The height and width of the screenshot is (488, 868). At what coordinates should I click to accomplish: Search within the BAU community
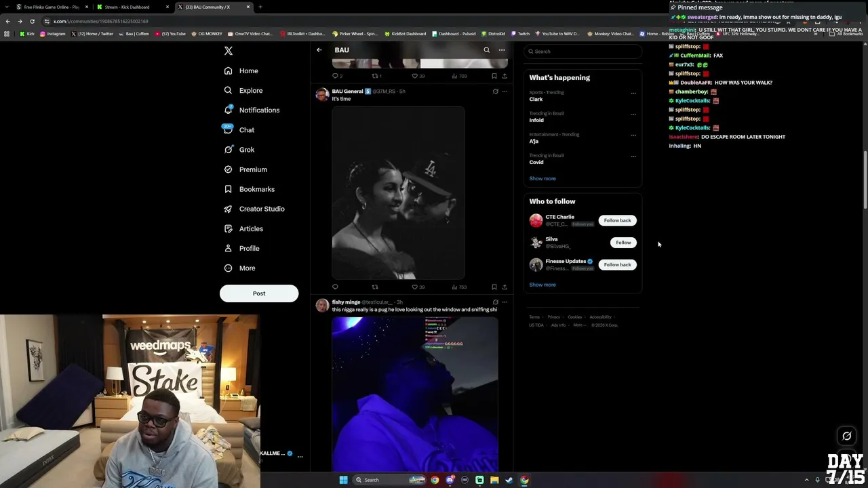(x=486, y=50)
